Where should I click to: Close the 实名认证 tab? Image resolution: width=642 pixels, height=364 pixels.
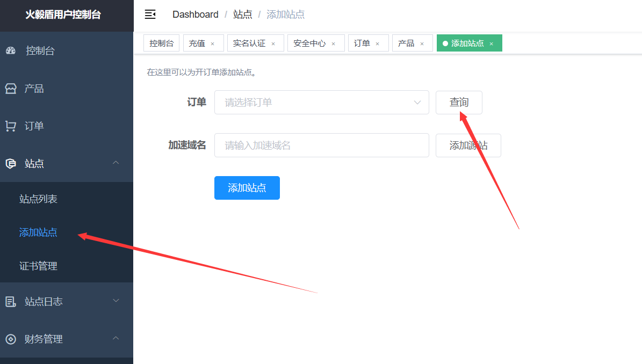273,44
